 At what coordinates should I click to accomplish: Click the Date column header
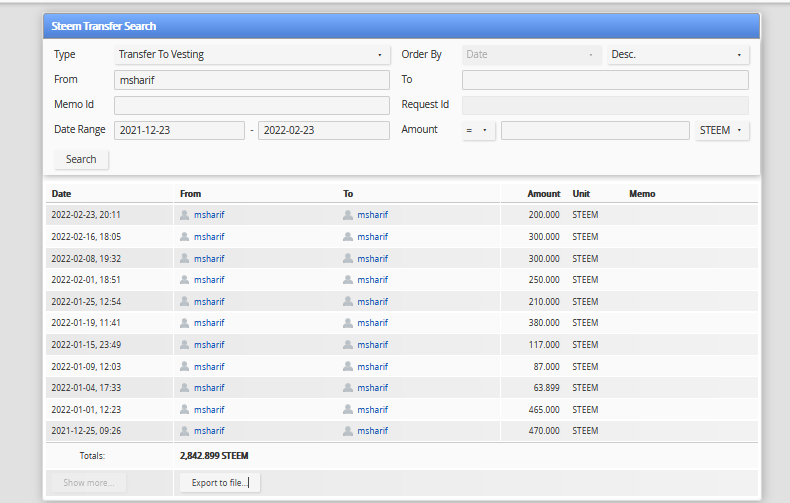61,194
